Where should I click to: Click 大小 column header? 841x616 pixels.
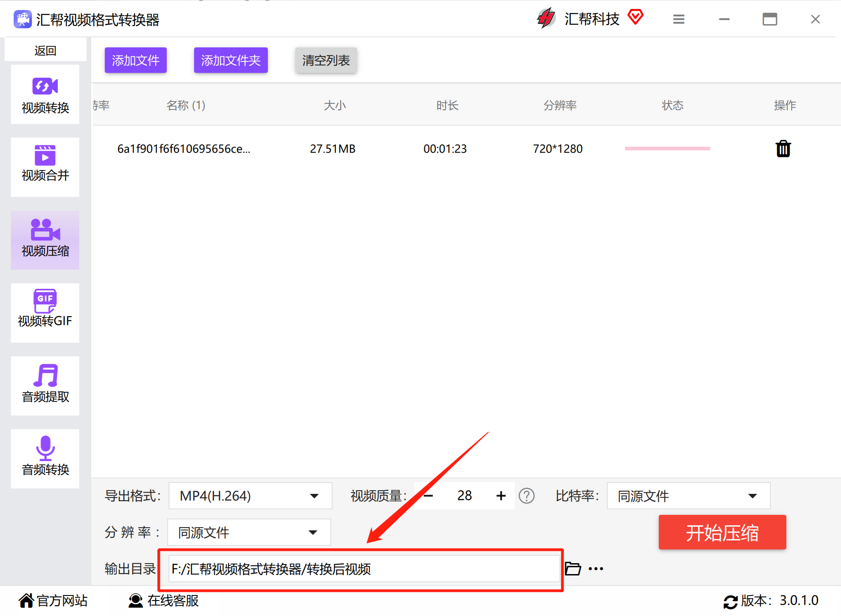point(335,106)
